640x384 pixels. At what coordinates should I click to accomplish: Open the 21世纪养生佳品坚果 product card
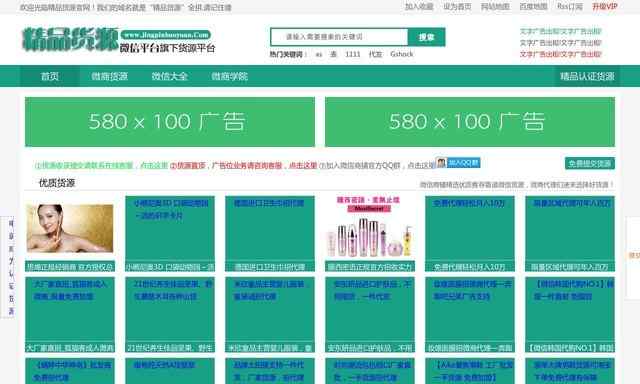click(170, 315)
